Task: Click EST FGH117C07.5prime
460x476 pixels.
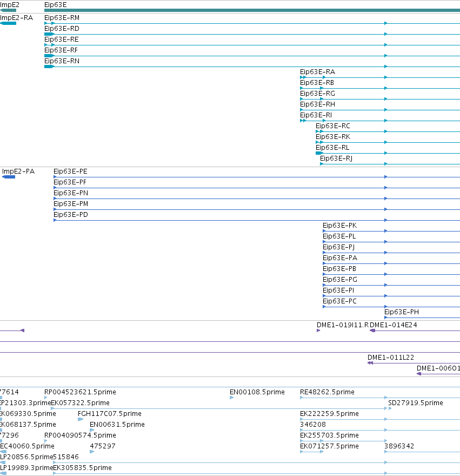Action: (x=110, y=414)
